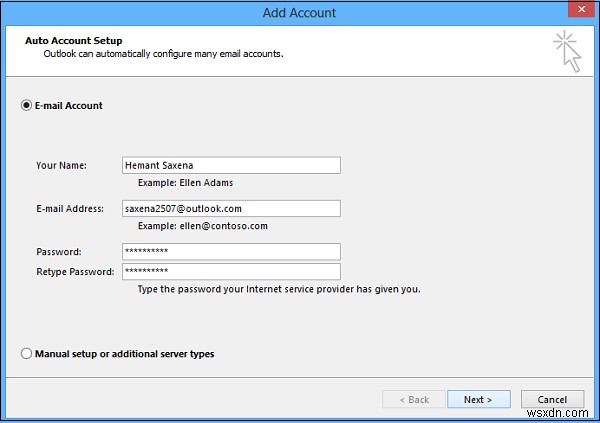
Task: Click the Add Account title bar
Action: [x=299, y=13]
